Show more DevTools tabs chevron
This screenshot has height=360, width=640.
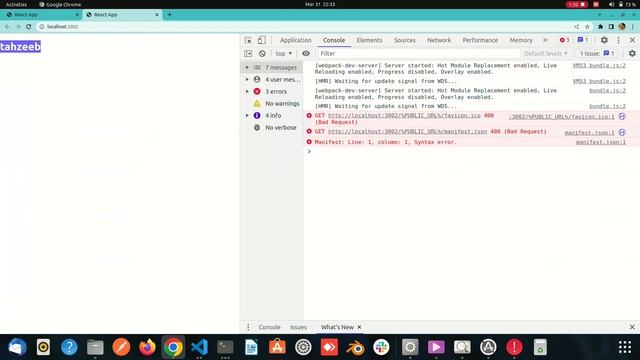[x=545, y=40]
